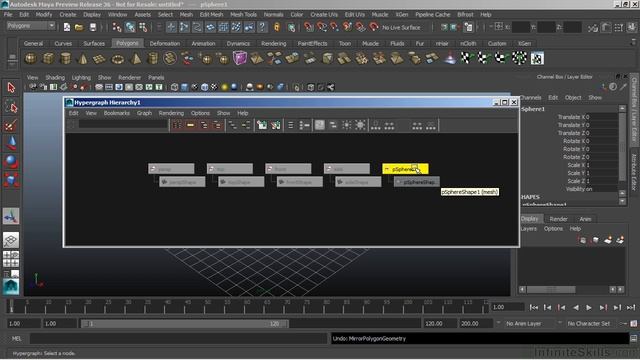
Task: Open Channels menu in Channel Box
Action: click(x=531, y=98)
